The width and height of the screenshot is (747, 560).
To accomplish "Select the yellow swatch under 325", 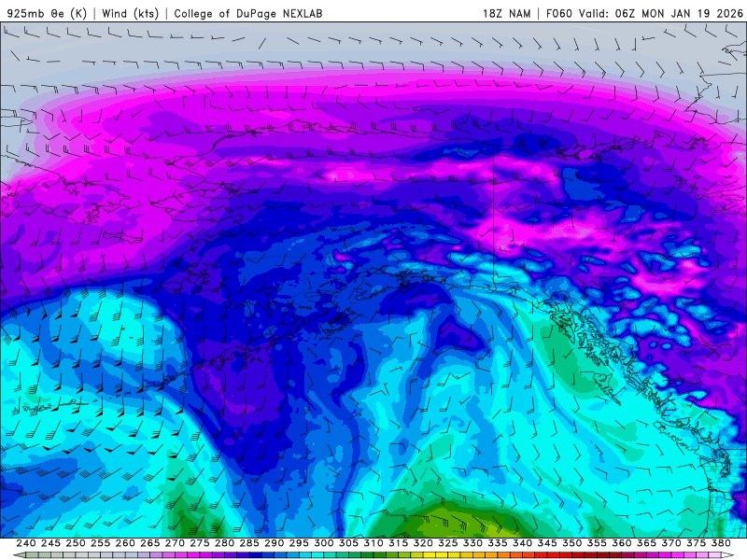I will click(x=442, y=555).
